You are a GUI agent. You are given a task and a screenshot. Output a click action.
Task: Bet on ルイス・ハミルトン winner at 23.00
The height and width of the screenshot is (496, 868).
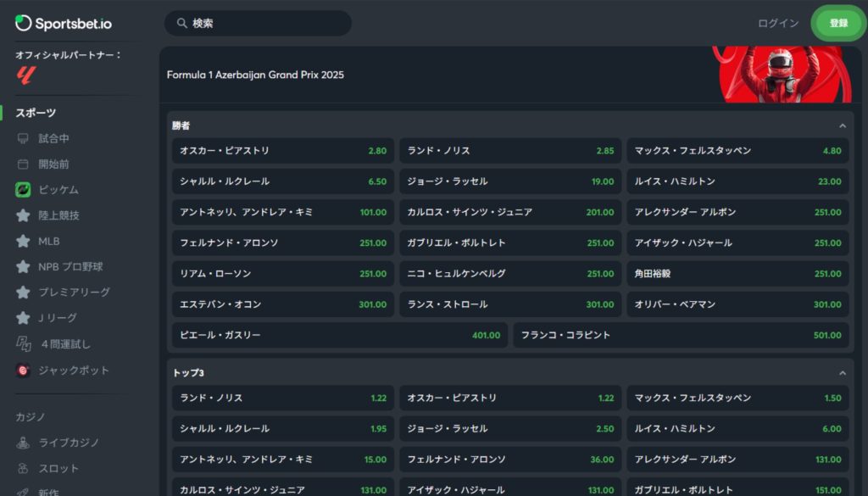tap(738, 181)
